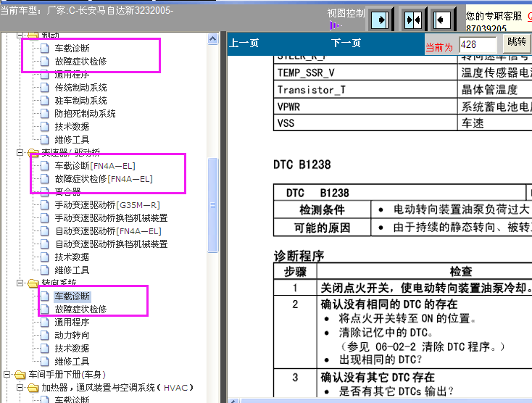
Task: Click page icon beside 动力转向
Action: 45,335
